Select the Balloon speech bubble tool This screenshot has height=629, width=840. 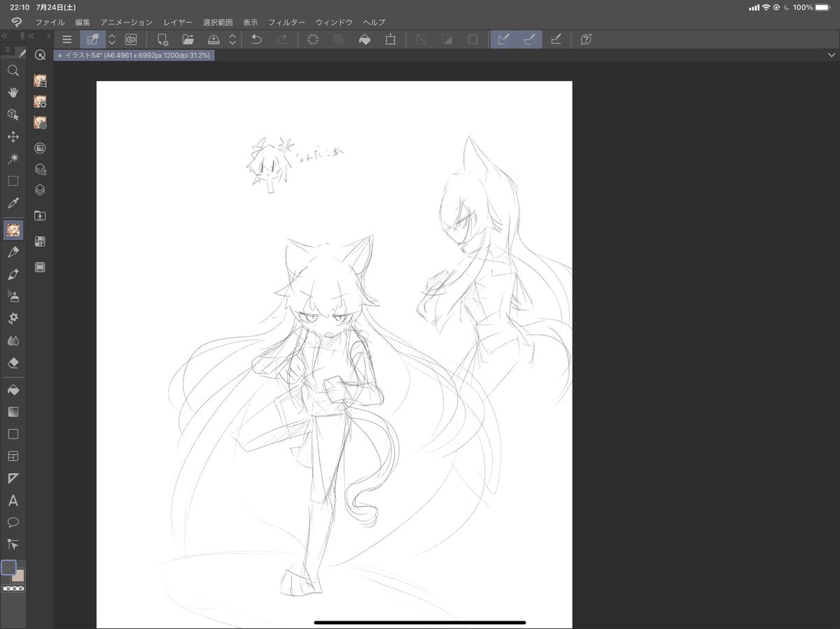point(13,523)
